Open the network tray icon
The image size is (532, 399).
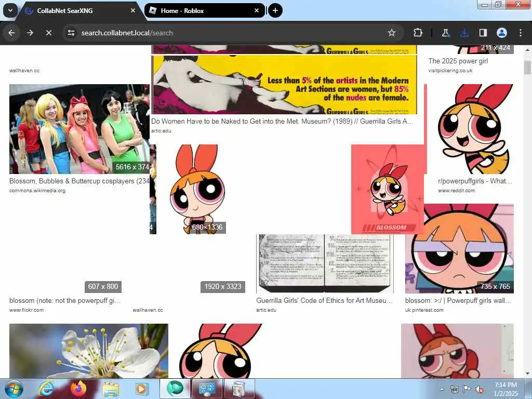[454, 389]
